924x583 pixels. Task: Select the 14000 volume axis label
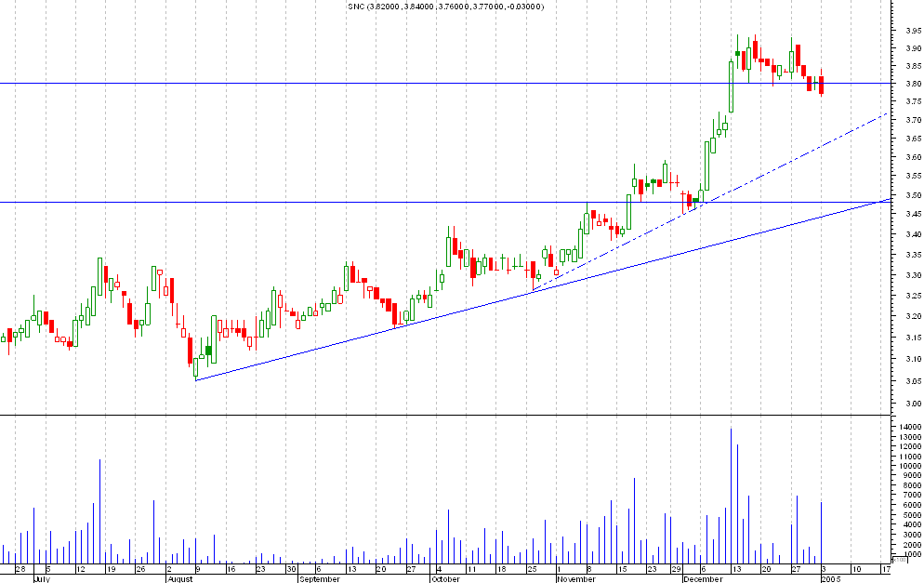(x=911, y=427)
